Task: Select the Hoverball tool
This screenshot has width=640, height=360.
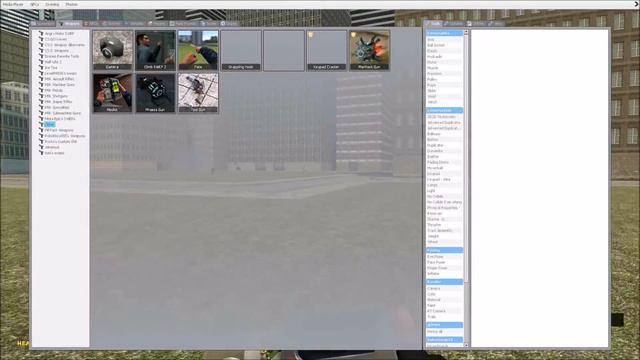Action: tap(444, 168)
